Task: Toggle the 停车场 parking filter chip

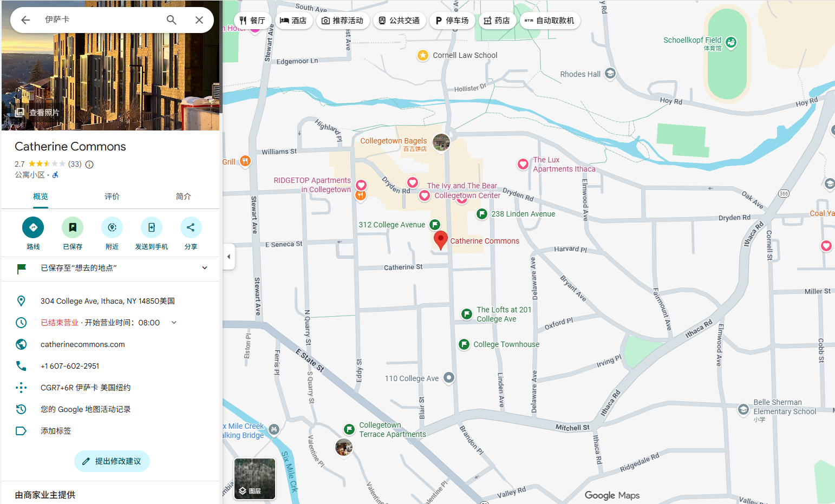Action: [x=452, y=21]
